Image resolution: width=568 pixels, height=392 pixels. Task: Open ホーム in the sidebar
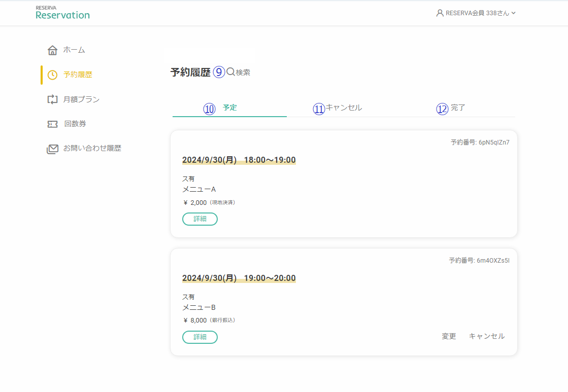[74, 50]
